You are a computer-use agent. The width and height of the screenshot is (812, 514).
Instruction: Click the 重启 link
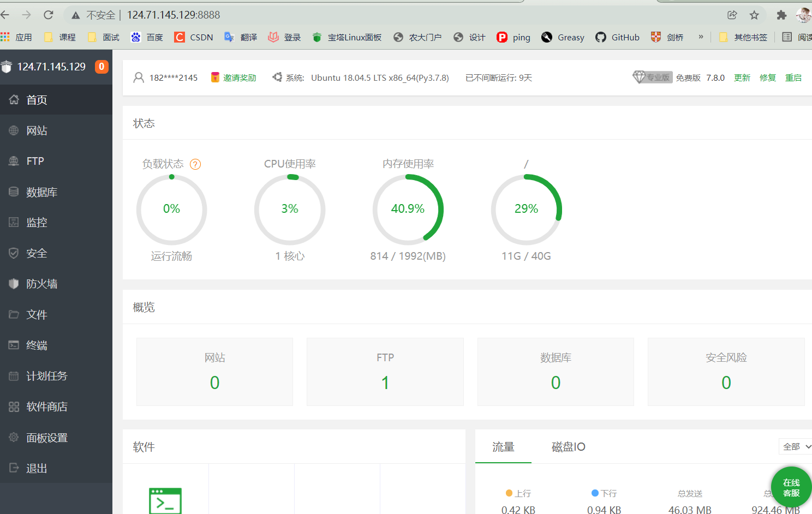pyautogui.click(x=793, y=77)
